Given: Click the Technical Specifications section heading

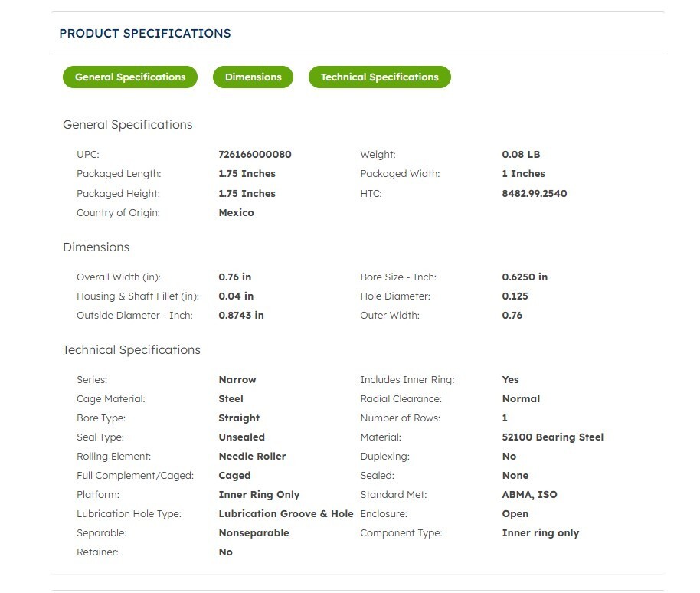Looking at the screenshot, I should (132, 349).
